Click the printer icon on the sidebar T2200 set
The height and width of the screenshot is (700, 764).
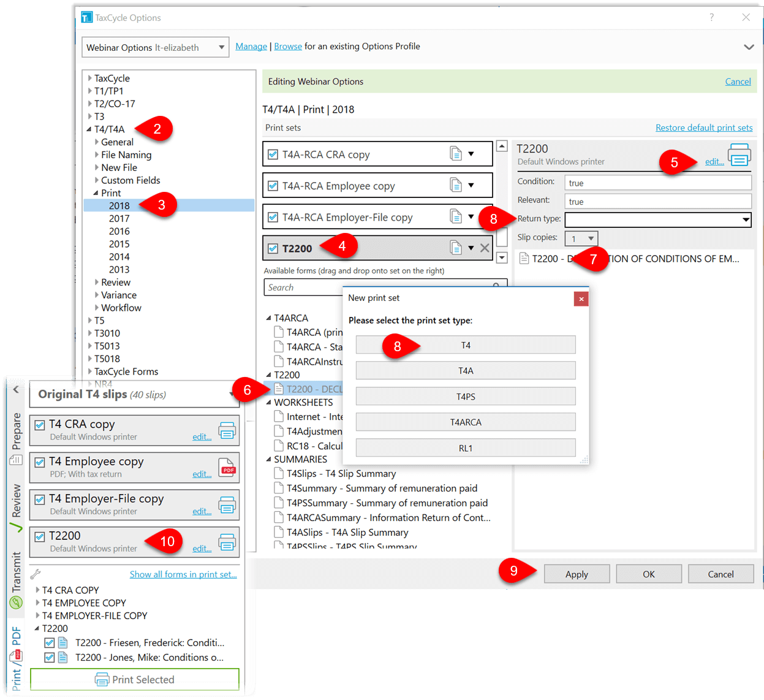click(227, 542)
